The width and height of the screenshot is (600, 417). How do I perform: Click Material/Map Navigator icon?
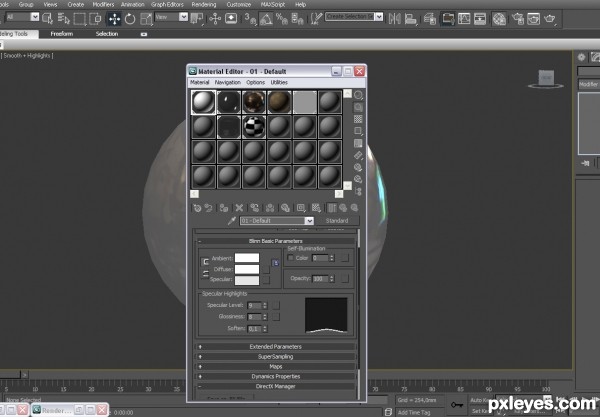point(358,191)
